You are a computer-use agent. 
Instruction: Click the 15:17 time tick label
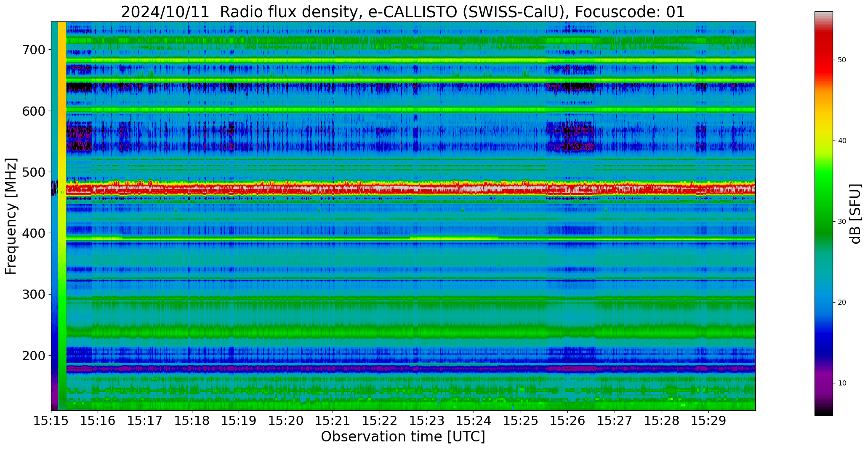click(x=145, y=421)
